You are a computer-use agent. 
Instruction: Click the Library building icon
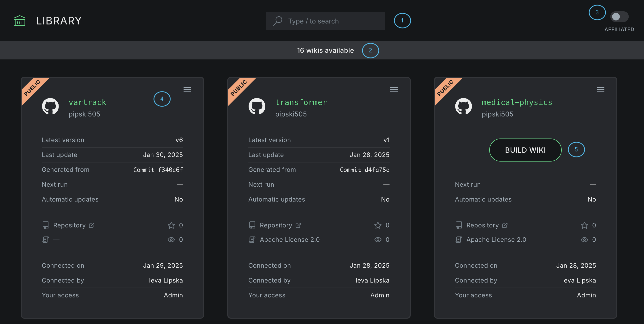coord(19,21)
